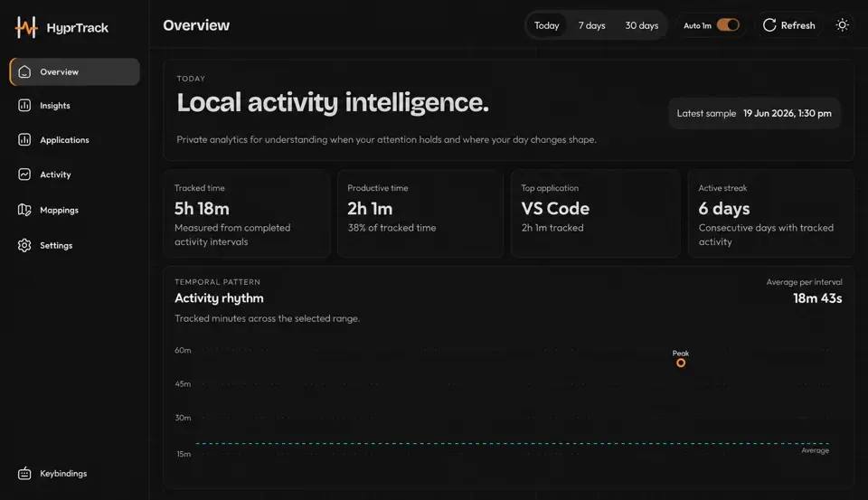Go to the Applications page label
The width and height of the screenshot is (868, 500).
64,140
